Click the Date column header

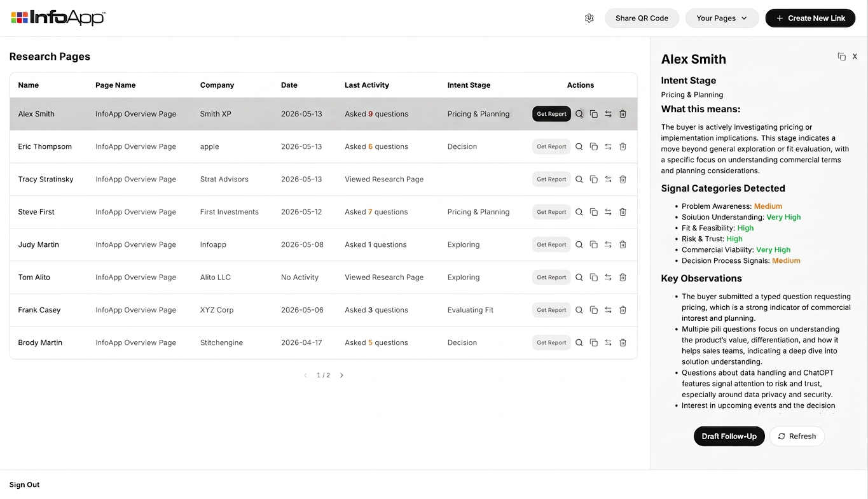pyautogui.click(x=289, y=85)
